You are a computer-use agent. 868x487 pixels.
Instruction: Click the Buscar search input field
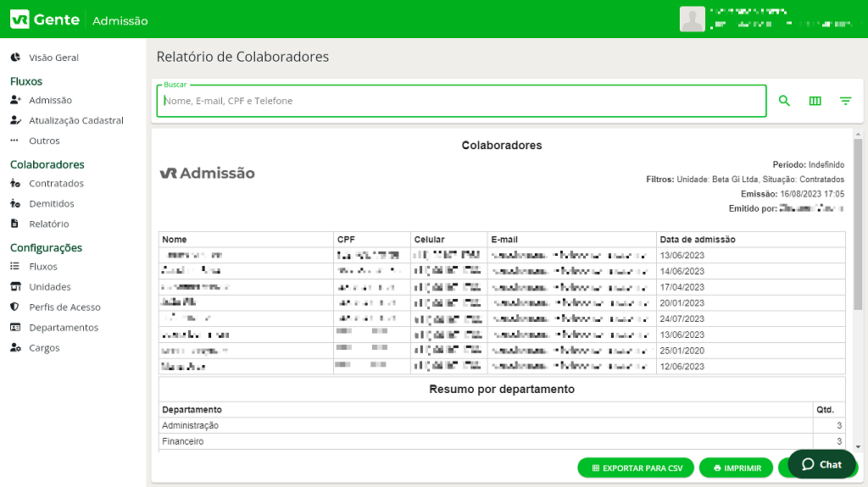coord(462,101)
